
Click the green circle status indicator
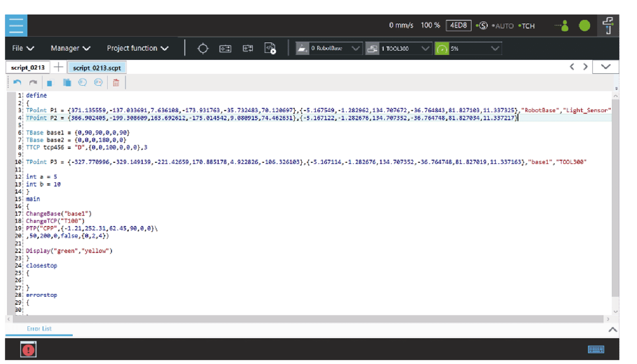click(584, 26)
